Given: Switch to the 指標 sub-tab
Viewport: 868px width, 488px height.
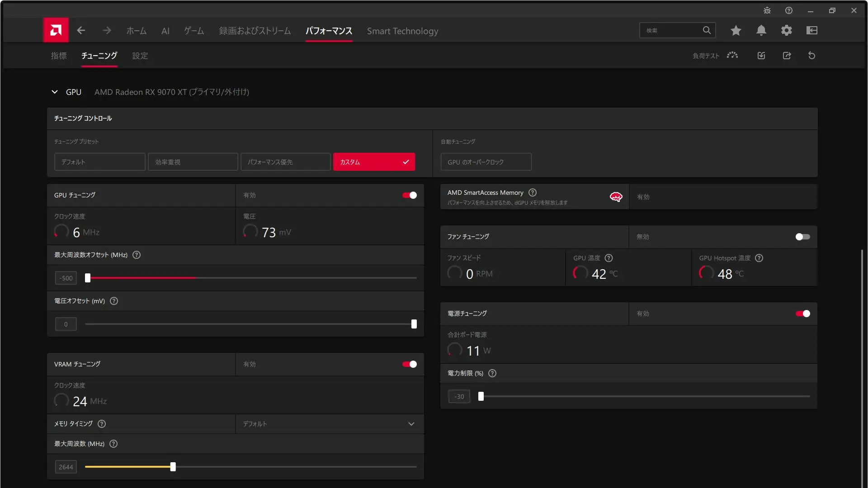Looking at the screenshot, I should tap(59, 56).
